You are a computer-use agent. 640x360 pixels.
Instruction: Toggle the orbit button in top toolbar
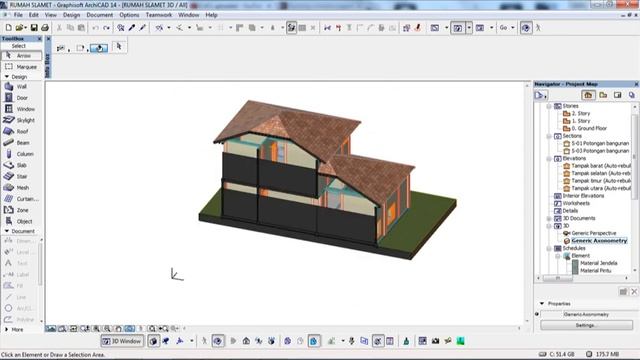click(526, 28)
